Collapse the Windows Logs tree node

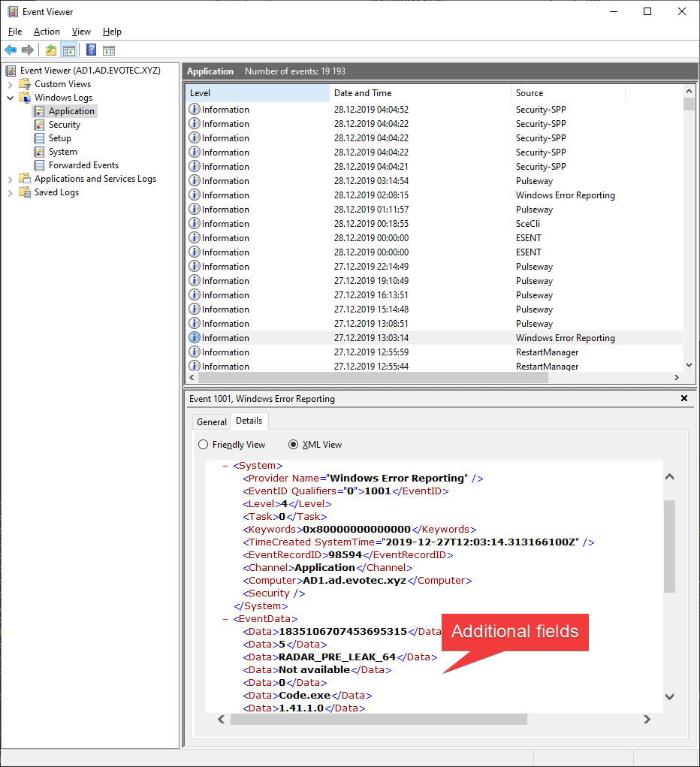click(11, 98)
